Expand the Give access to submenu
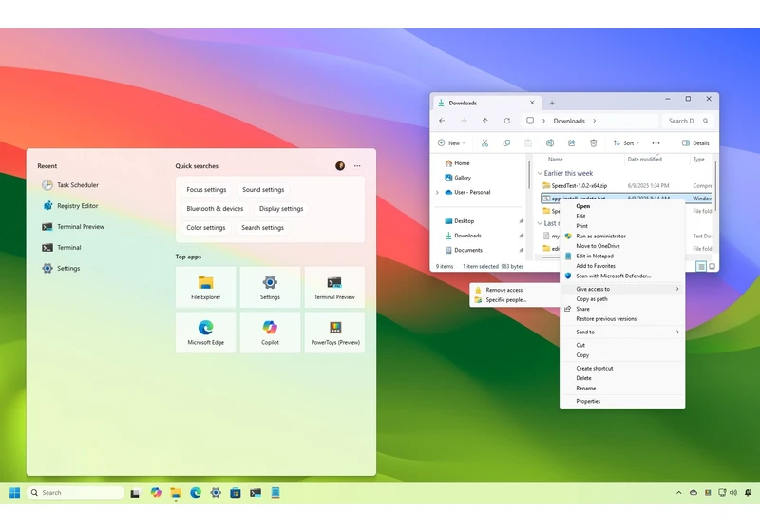Image resolution: width=760 pixels, height=532 pixels. click(622, 289)
